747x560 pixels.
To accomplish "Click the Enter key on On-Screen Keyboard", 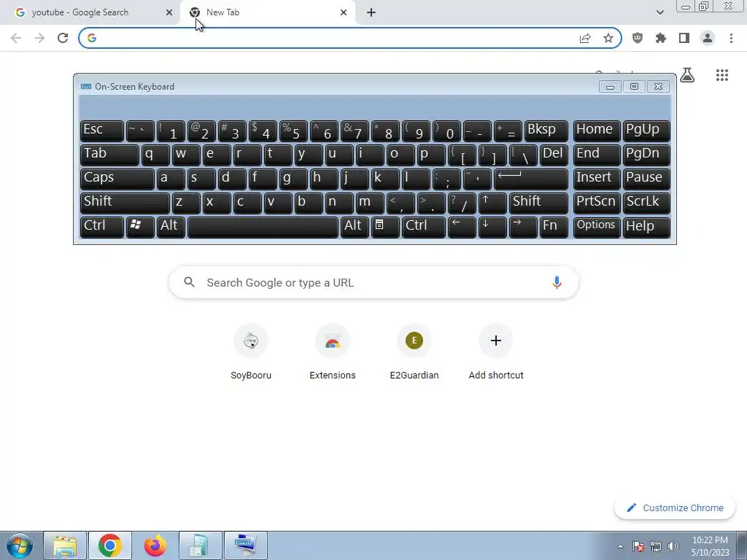I will tap(531, 179).
